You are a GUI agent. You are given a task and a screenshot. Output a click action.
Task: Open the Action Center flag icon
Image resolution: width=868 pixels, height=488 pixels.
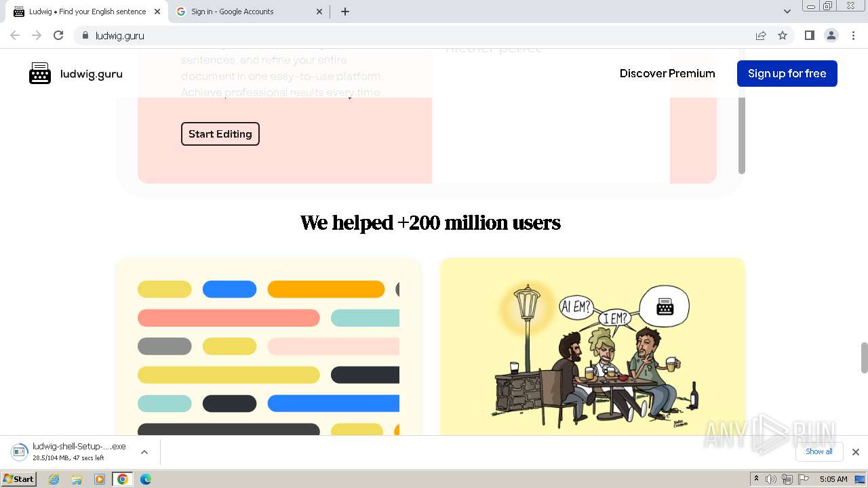(804, 479)
